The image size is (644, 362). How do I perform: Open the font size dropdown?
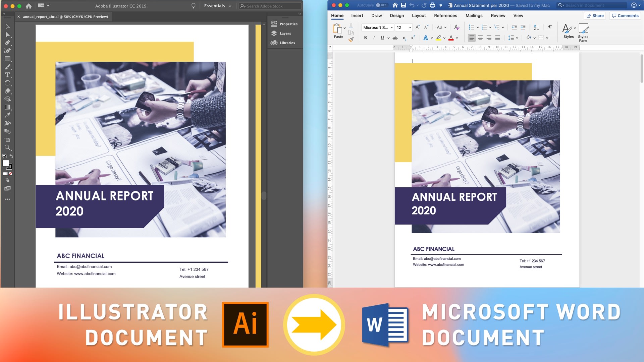click(404, 27)
